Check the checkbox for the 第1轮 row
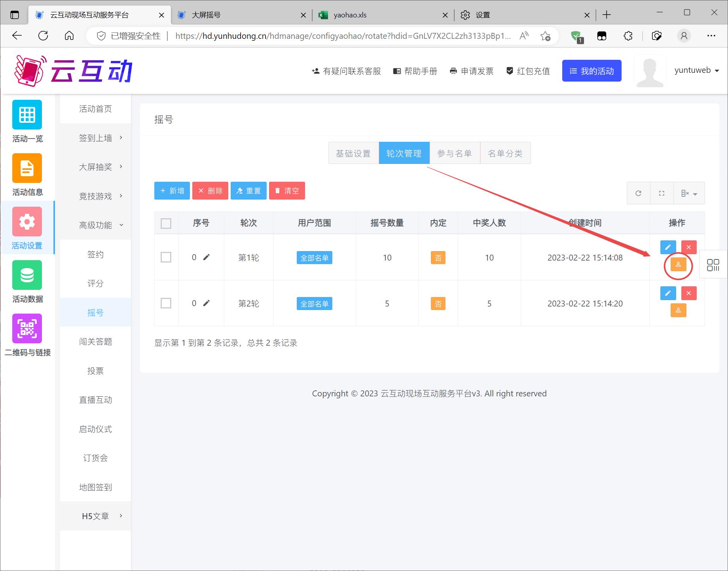The height and width of the screenshot is (571, 728). tap(166, 257)
